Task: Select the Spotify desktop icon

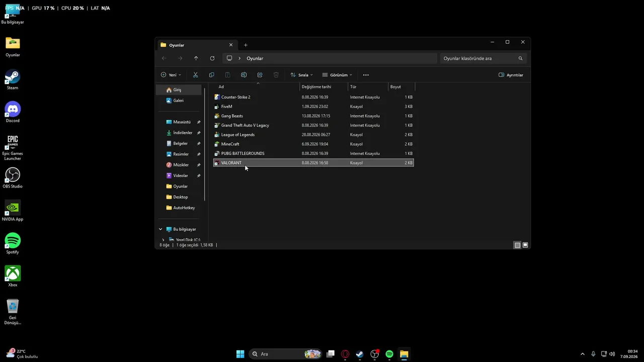Action: tap(13, 243)
